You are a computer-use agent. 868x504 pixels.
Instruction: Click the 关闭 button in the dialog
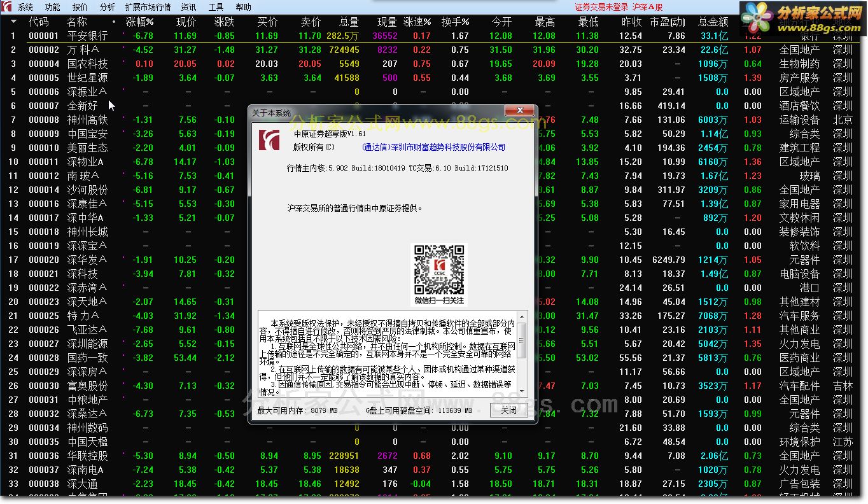pyautogui.click(x=509, y=410)
